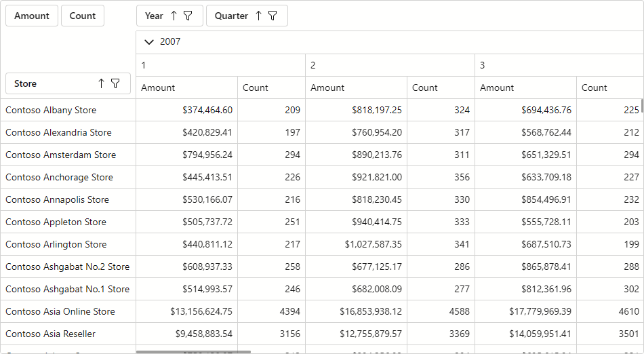Screen dimensions: 644x354
Task: Select Contoso Ashgabat No.1 Store row
Action: [x=68, y=289]
